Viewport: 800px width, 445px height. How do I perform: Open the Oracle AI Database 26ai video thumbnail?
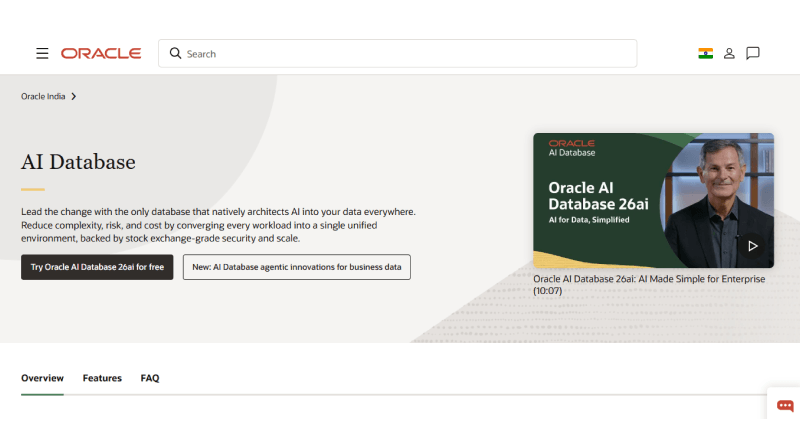(653, 201)
